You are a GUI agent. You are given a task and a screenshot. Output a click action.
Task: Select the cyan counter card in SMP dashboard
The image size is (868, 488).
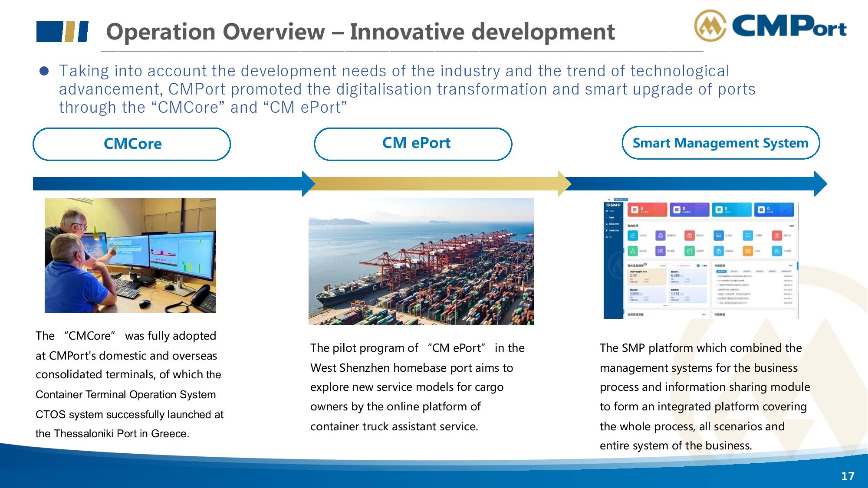[732, 210]
